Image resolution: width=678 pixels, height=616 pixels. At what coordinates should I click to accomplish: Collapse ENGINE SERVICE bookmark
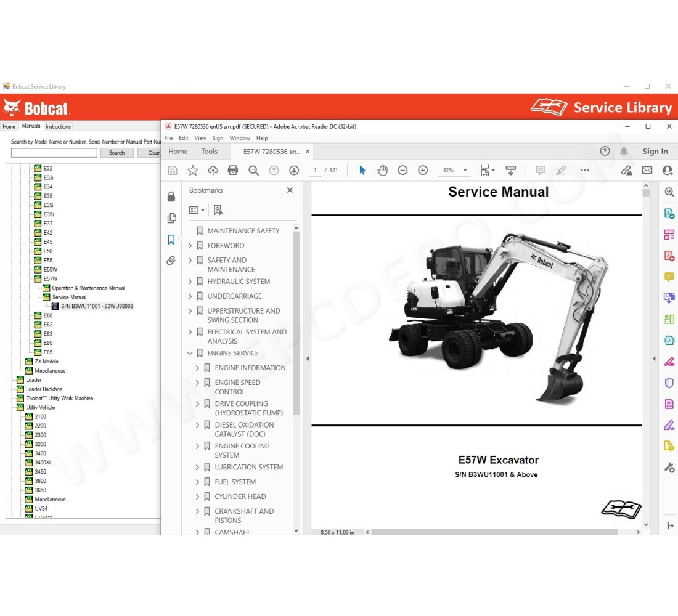190,353
